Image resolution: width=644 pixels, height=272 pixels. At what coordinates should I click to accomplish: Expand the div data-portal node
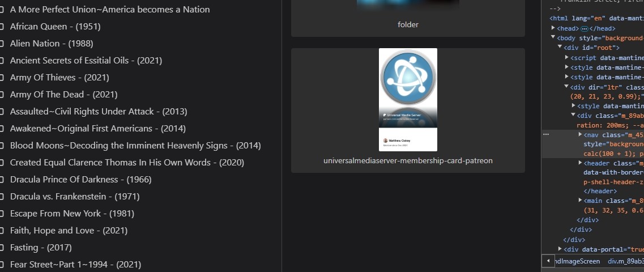coord(560,249)
